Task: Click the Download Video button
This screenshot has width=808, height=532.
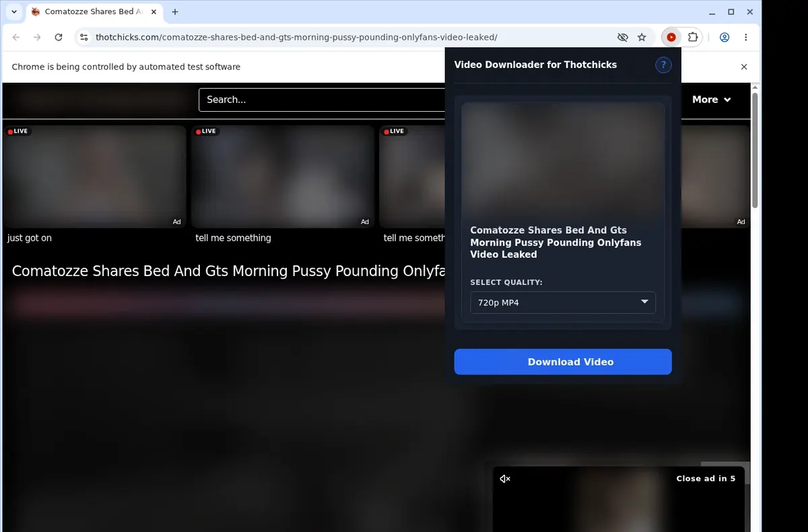Action: point(563,362)
